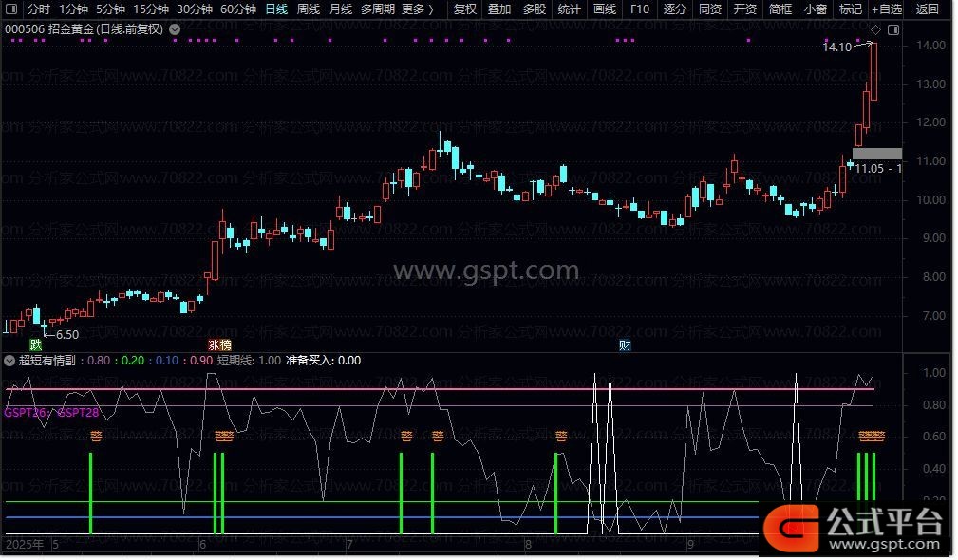Click the 财 financial report marker
The image size is (958, 560).
[x=625, y=345]
